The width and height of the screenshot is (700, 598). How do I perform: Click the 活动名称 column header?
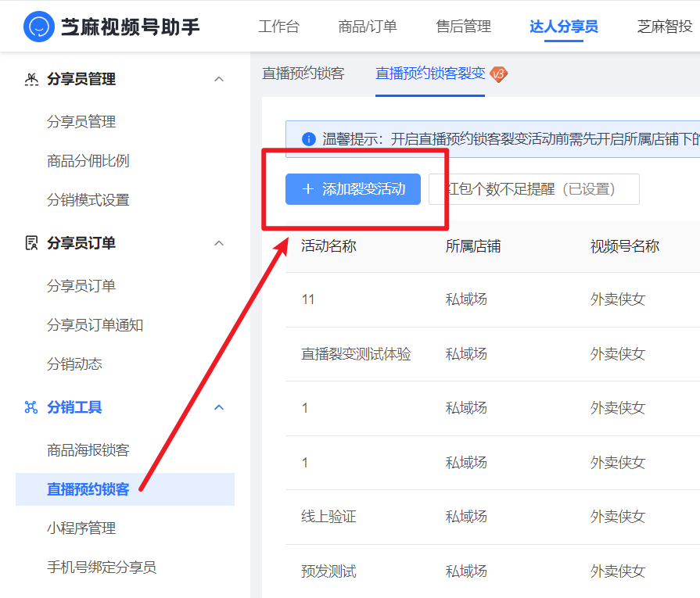[328, 246]
